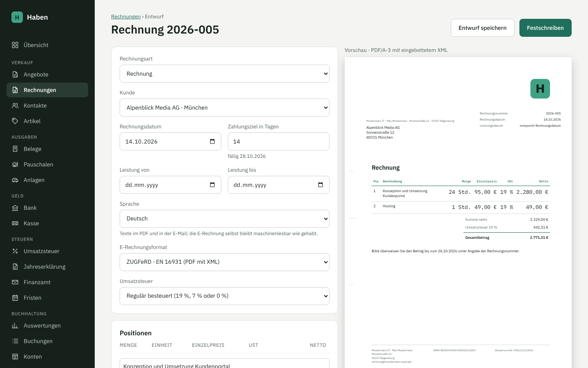Open the Leistung bis calendar picker
This screenshot has width=588, height=368.
tap(321, 185)
